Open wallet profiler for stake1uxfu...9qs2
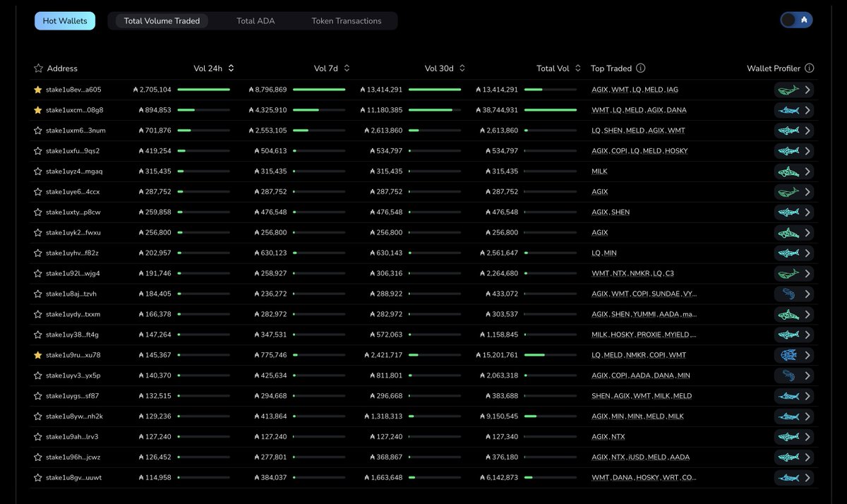Viewport: 847px width, 504px height. pos(794,151)
